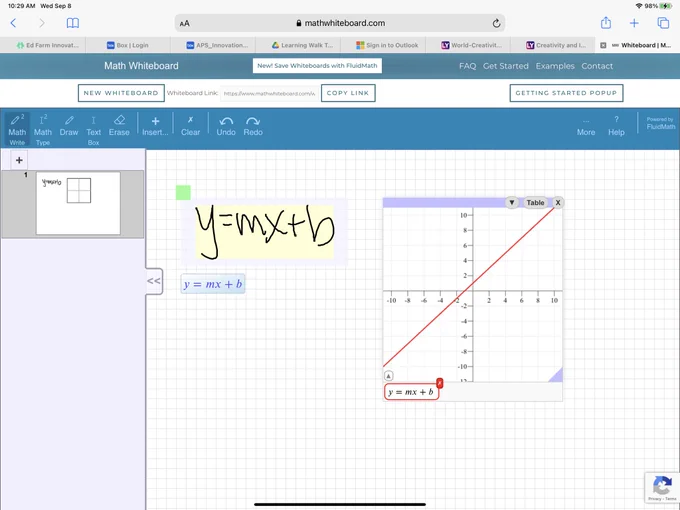This screenshot has width=680, height=510.
Task: Click the reCAPTCHA badge
Action: [662, 488]
